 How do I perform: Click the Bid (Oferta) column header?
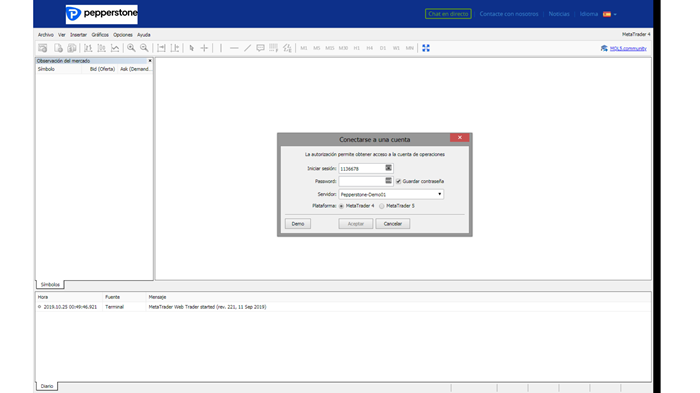coord(102,69)
